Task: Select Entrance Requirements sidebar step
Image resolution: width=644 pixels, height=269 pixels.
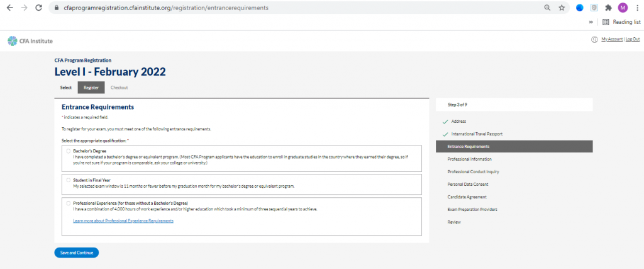Action: click(x=514, y=146)
